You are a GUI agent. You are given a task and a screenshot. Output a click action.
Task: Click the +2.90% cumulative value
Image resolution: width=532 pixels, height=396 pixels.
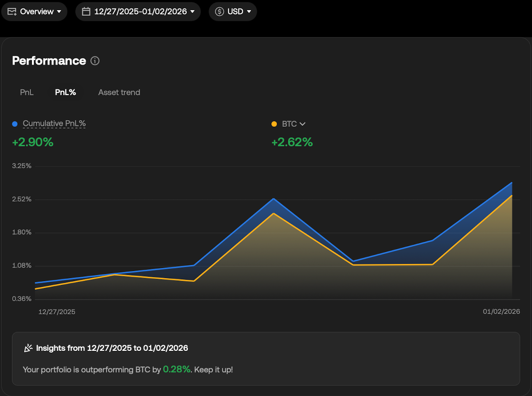tap(33, 142)
